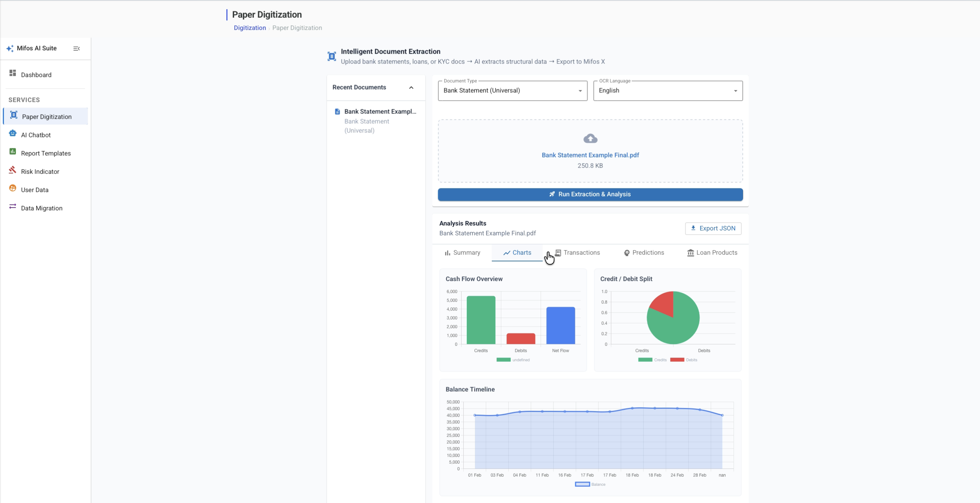
Task: Open the User Data icon
Action: pos(13,188)
